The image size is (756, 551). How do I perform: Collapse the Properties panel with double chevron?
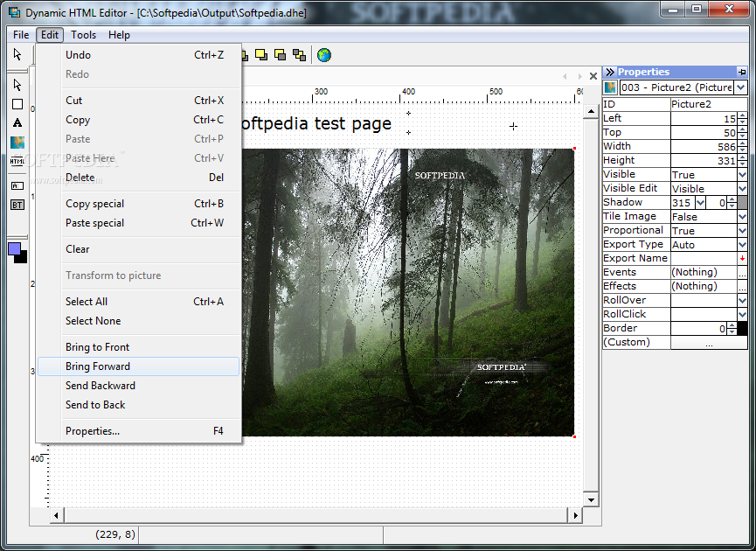point(610,72)
